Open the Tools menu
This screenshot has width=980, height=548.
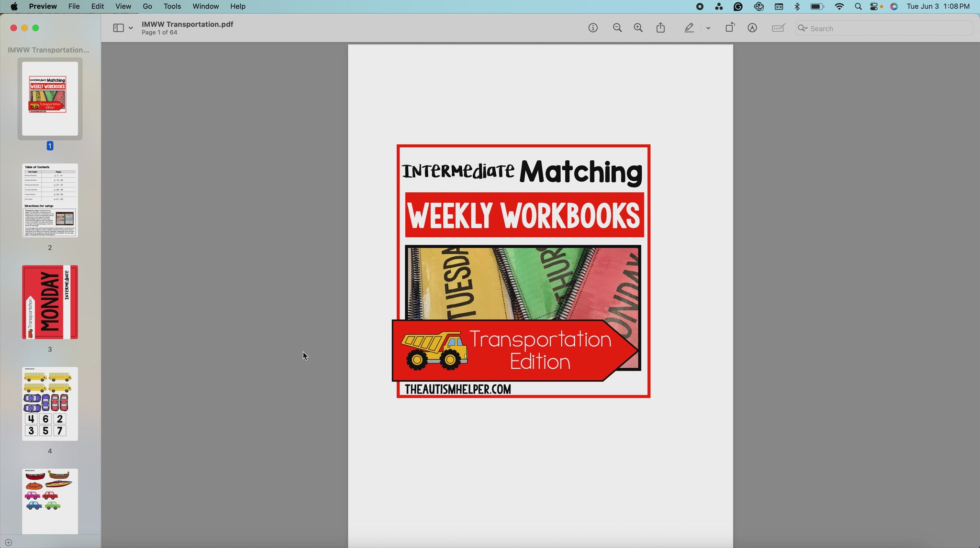172,6
